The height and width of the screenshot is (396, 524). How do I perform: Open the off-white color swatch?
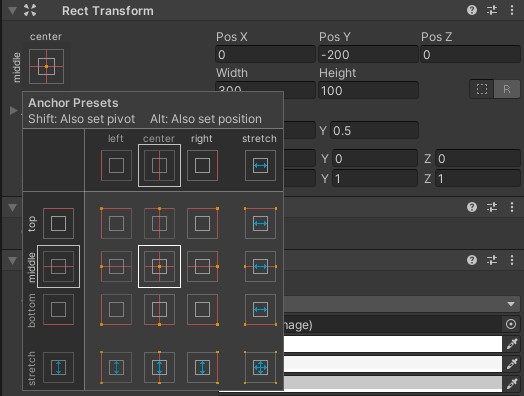[393, 364]
